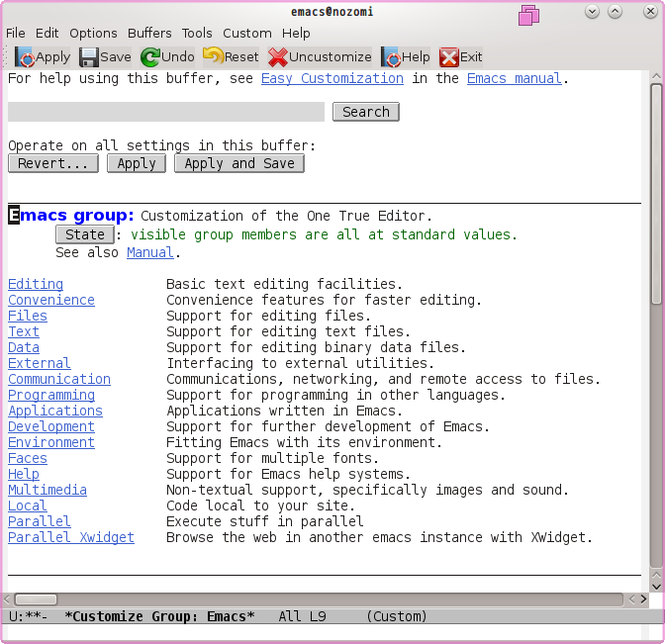Click the Apply button below settings text
The width and height of the screenshot is (665, 644).
137,163
